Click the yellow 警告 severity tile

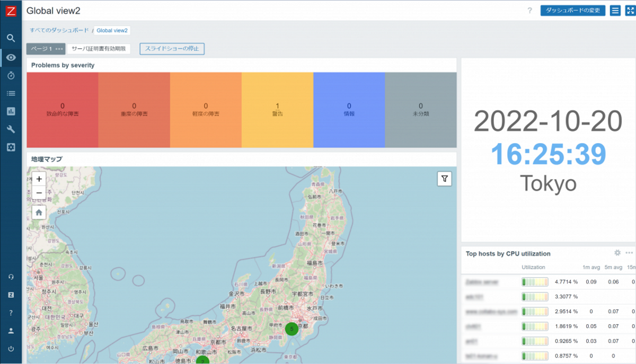[x=277, y=110]
